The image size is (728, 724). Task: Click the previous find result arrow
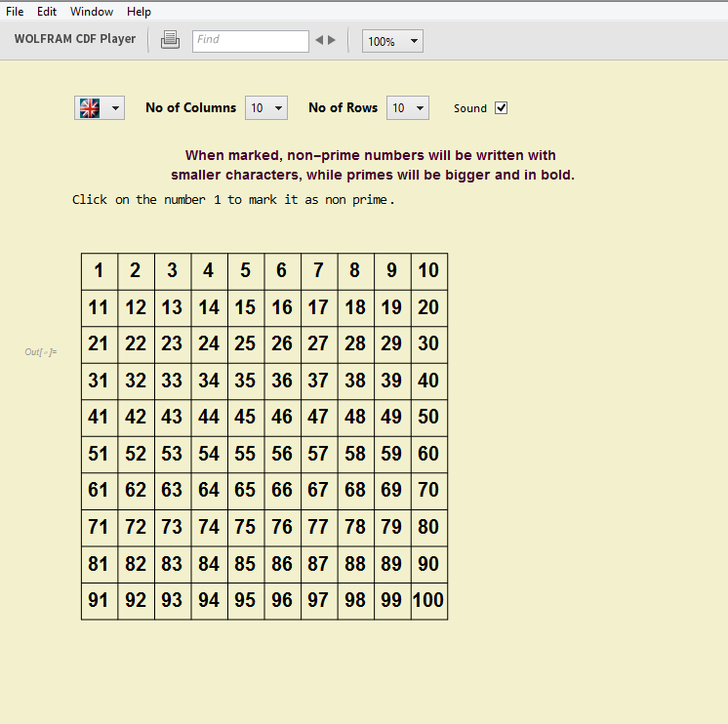318,41
